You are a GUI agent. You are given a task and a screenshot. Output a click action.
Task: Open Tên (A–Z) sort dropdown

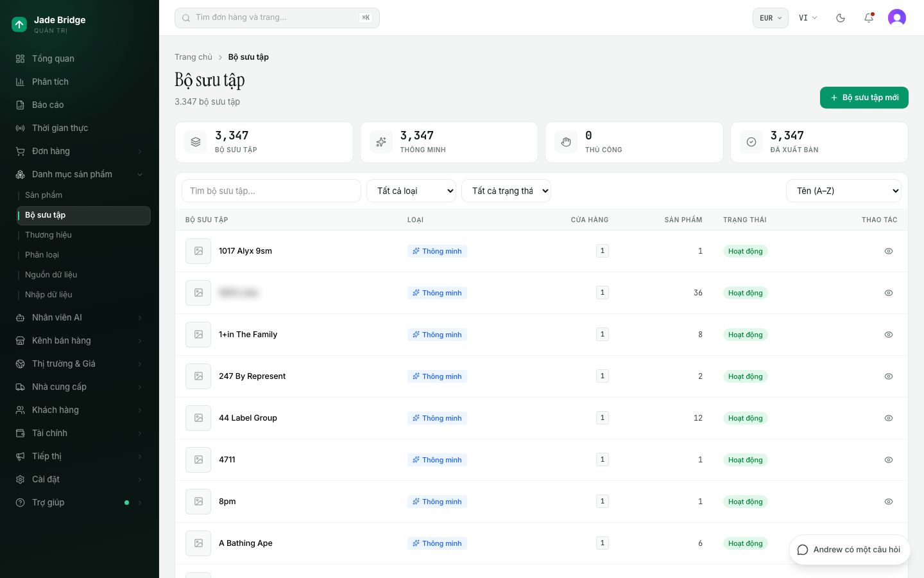(844, 191)
